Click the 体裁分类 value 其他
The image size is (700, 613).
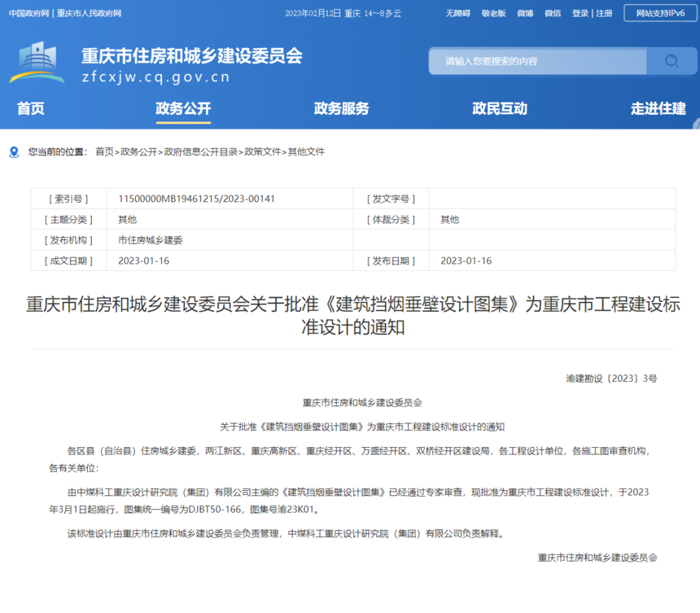coord(450,220)
